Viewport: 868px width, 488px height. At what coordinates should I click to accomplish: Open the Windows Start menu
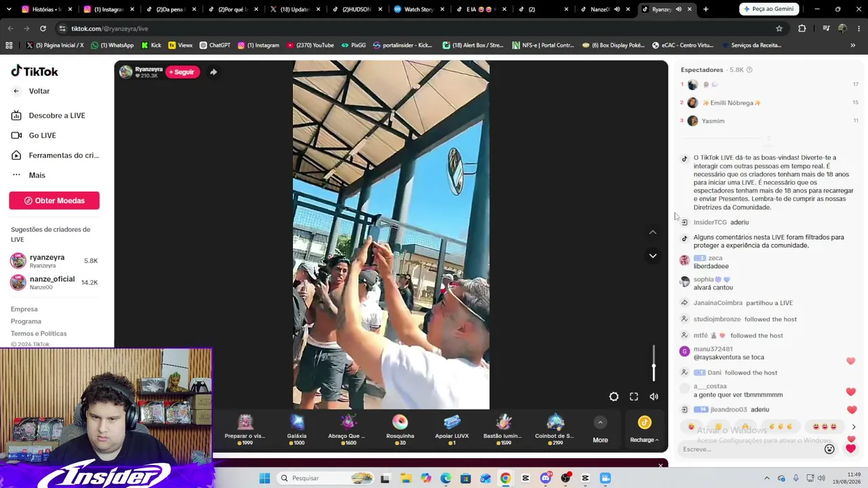pos(264,479)
